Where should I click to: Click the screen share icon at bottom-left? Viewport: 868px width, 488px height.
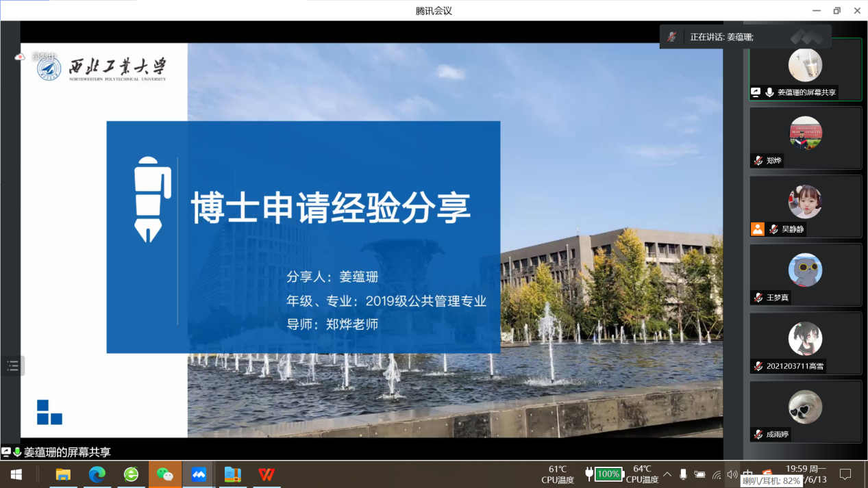click(6, 452)
